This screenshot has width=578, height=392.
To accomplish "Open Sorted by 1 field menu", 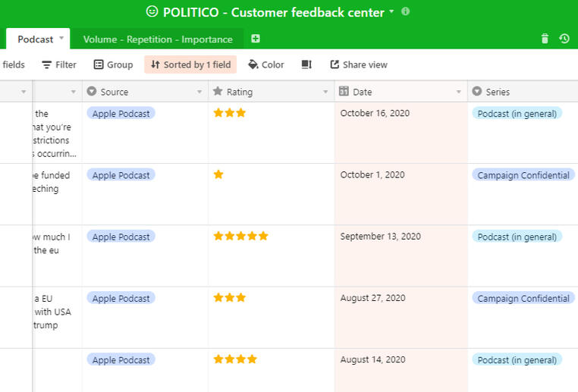I will pos(190,65).
